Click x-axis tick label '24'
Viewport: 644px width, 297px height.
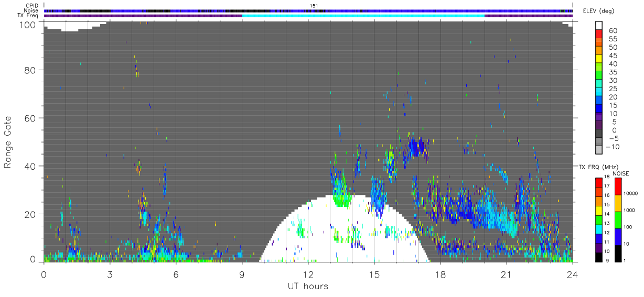point(572,274)
